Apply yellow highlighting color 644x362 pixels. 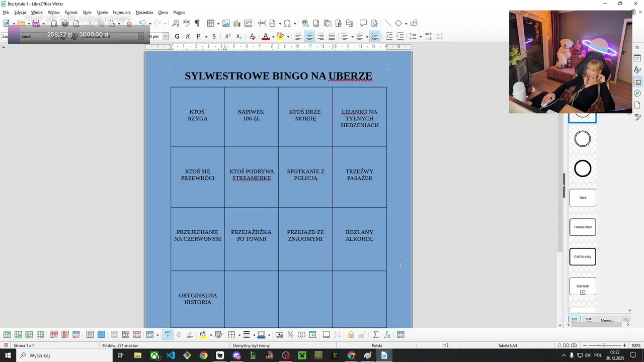280,36
